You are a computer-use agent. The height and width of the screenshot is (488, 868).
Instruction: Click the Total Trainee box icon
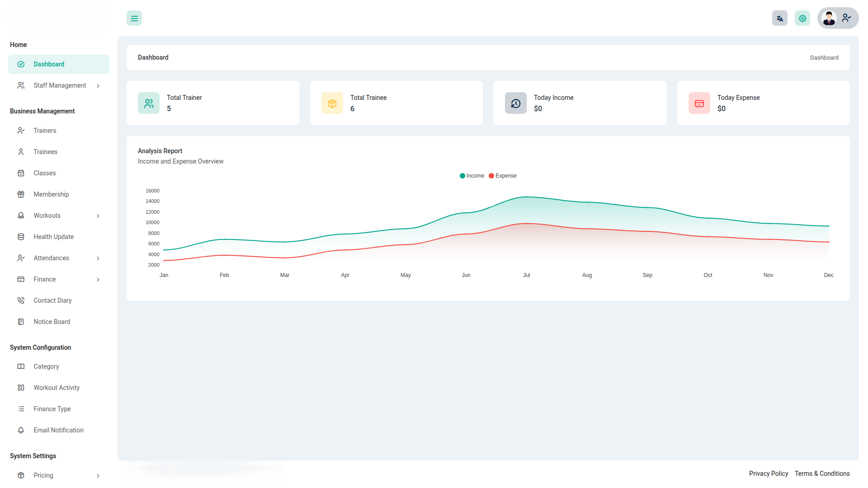pos(332,103)
